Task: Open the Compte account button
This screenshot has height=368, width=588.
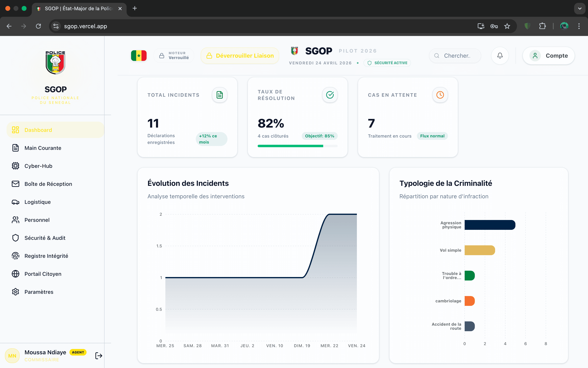Action: pyautogui.click(x=549, y=56)
